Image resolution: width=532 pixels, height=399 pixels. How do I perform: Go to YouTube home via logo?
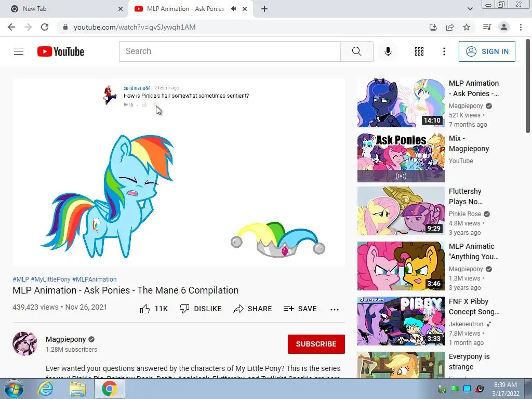[x=61, y=51]
